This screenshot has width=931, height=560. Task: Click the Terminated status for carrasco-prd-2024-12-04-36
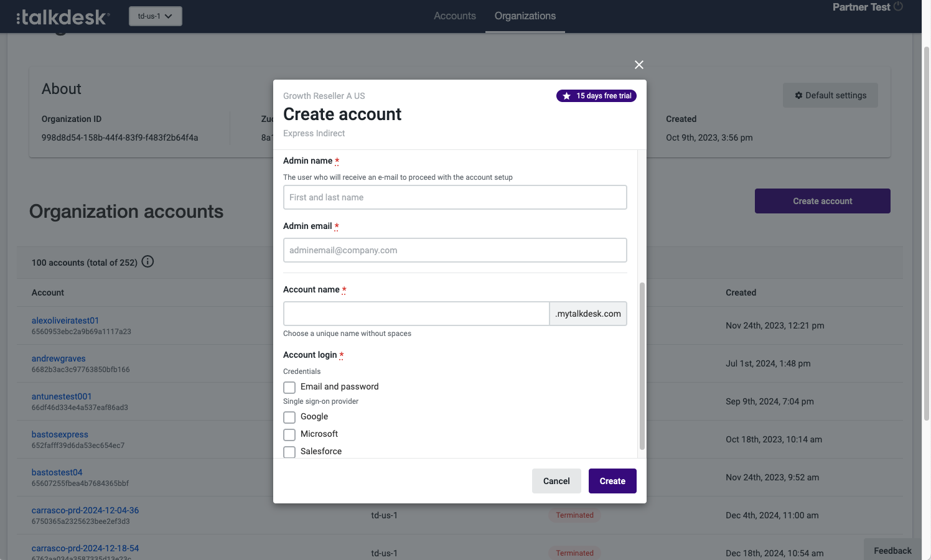(574, 515)
